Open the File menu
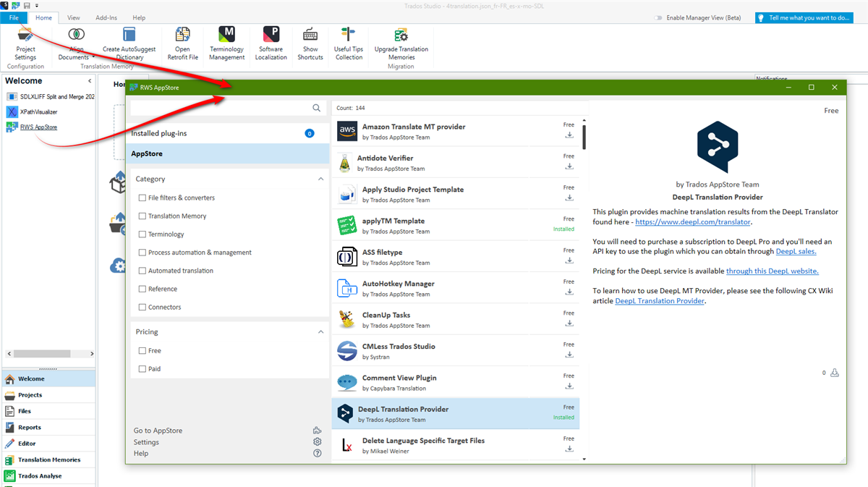The width and height of the screenshot is (868, 487). coord(14,17)
